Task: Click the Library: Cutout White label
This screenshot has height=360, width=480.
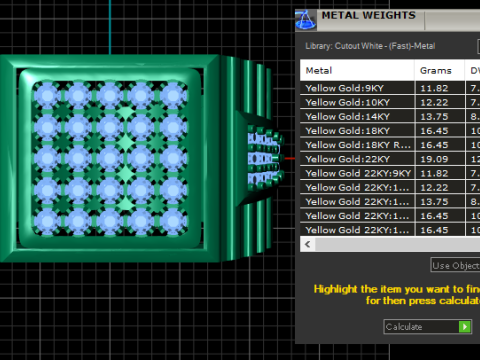Action: (370, 46)
